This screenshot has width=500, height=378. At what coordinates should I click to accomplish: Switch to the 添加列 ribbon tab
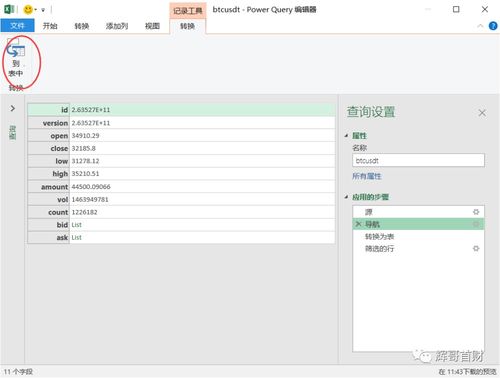click(x=117, y=26)
